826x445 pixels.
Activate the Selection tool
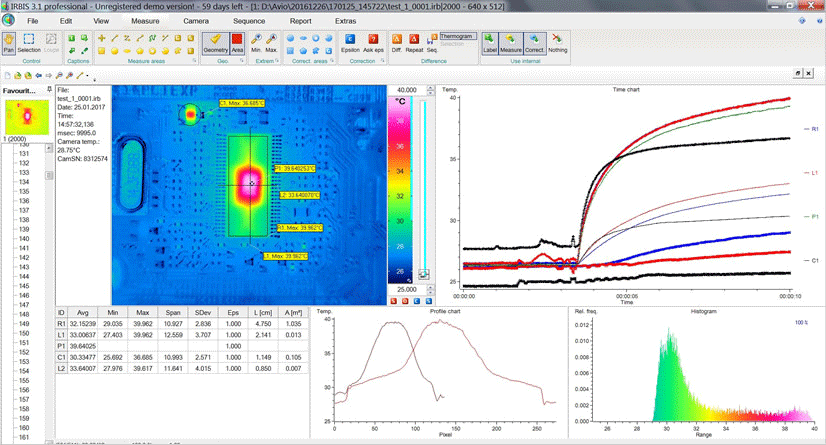[x=28, y=43]
